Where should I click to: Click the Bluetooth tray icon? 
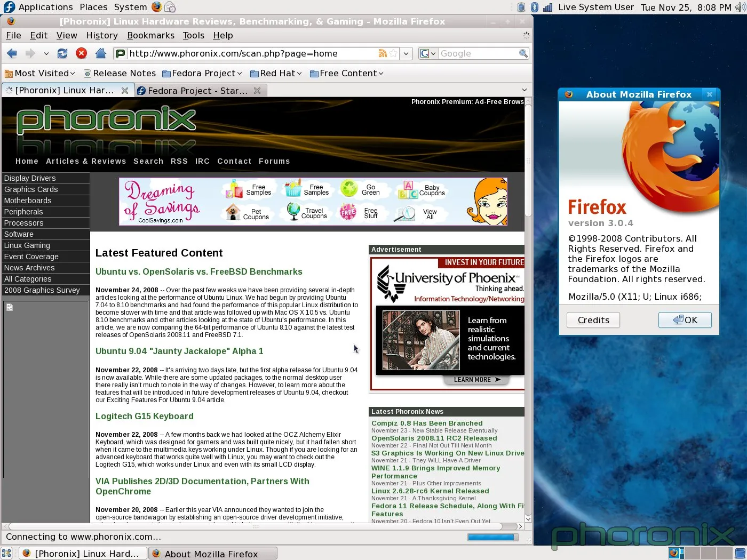coord(534,7)
